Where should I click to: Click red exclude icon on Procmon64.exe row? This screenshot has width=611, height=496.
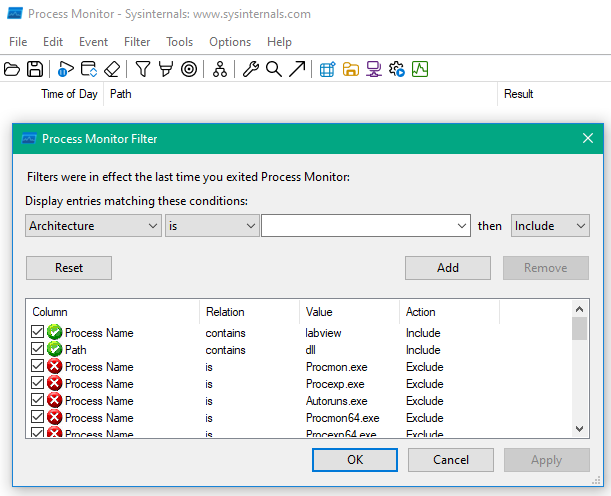point(55,417)
